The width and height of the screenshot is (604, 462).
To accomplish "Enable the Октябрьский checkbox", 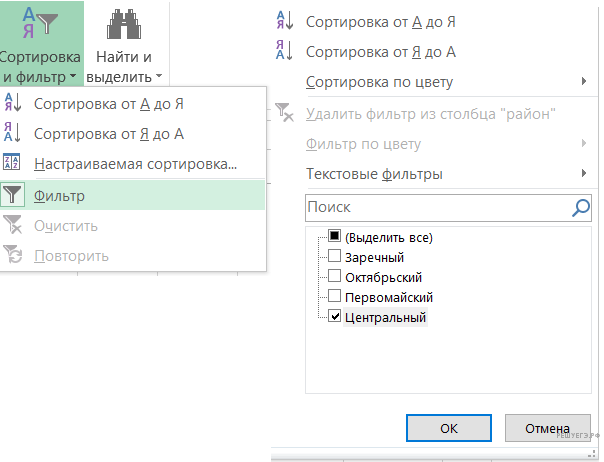I will 335,277.
